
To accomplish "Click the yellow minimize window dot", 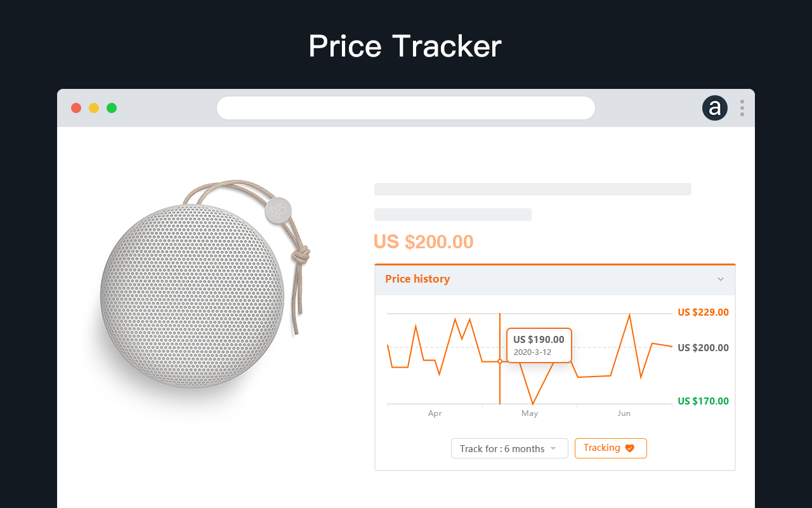I will click(x=94, y=108).
